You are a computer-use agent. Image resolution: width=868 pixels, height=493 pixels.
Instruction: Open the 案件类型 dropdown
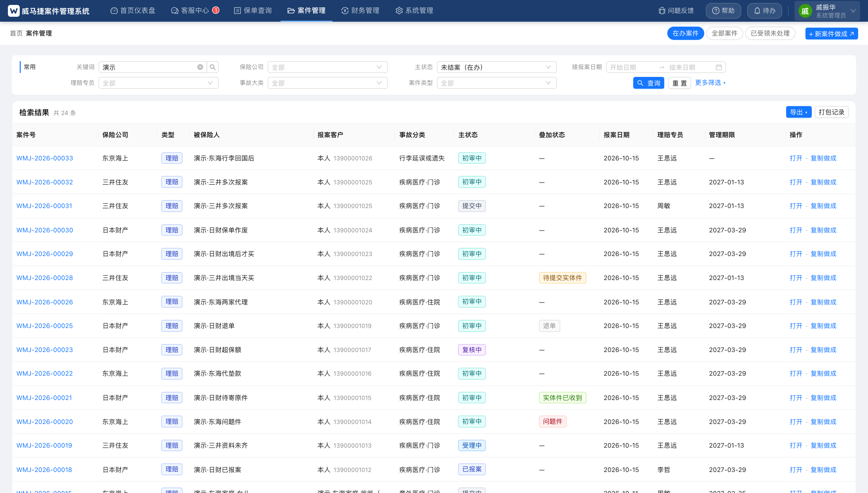click(x=496, y=82)
